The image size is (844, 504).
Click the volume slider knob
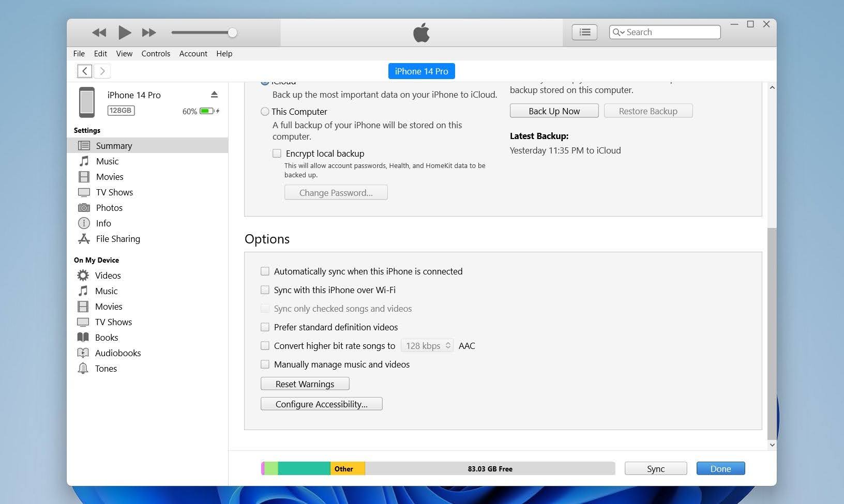[x=233, y=33]
